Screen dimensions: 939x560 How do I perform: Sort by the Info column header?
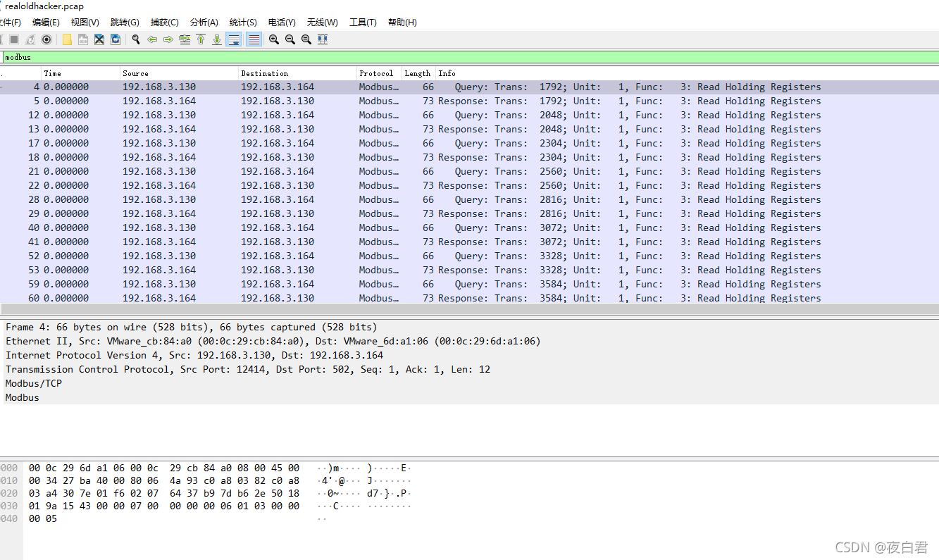click(687, 73)
